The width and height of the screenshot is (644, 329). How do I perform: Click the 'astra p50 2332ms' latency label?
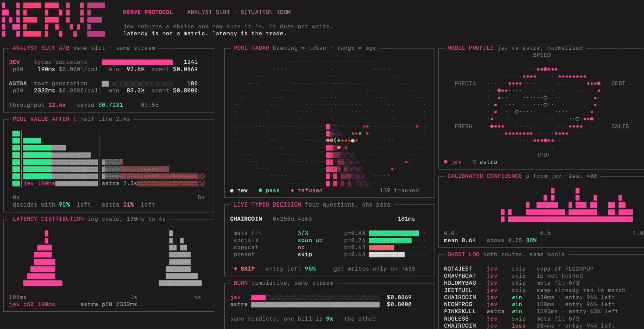tap(109, 304)
